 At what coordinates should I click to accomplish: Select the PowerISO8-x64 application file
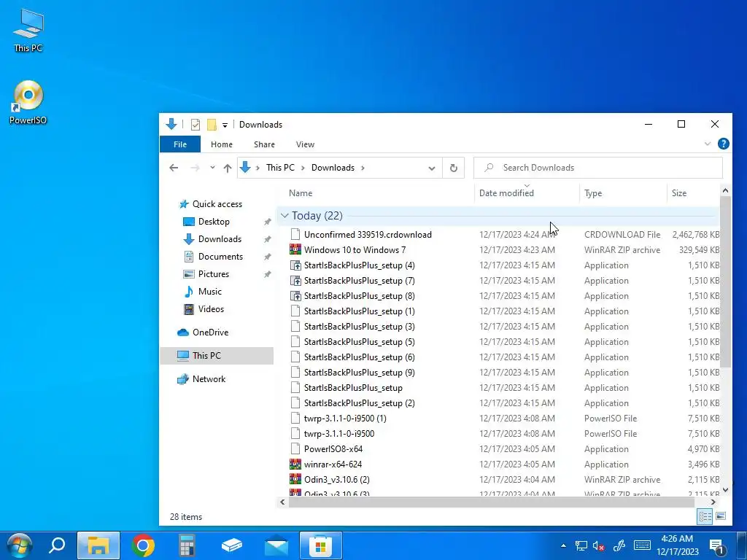333,449
